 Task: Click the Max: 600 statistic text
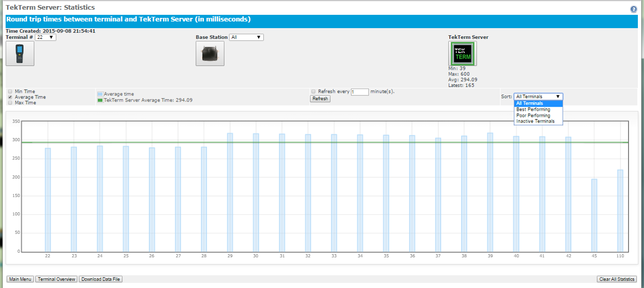[x=459, y=74]
